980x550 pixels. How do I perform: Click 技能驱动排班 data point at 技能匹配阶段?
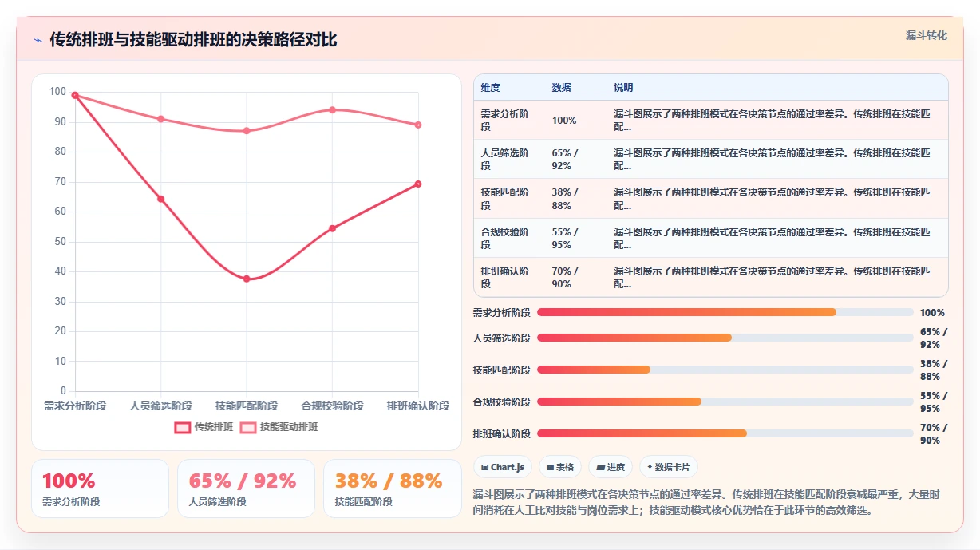247,130
